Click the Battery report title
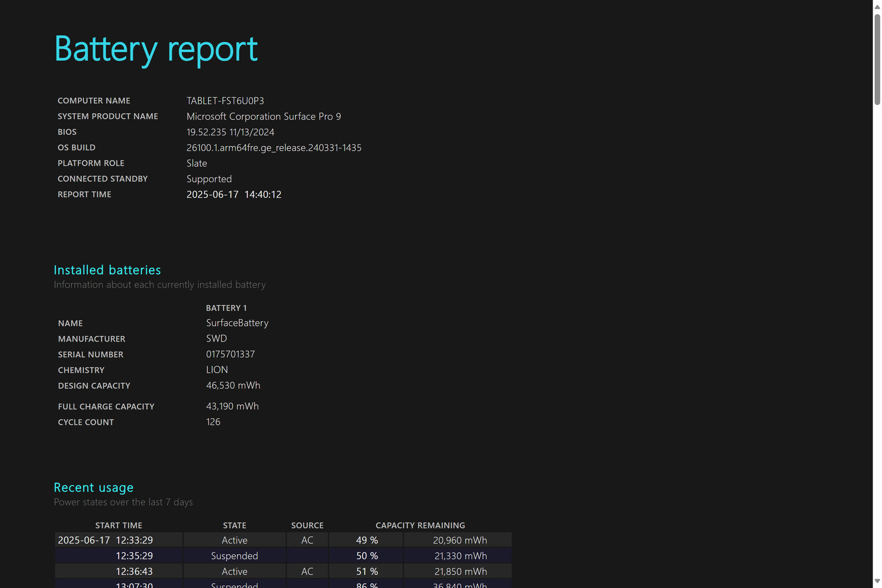 [x=156, y=49]
